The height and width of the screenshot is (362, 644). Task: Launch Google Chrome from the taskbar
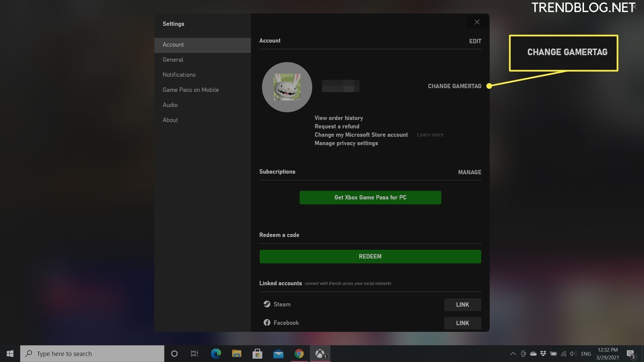pos(299,353)
